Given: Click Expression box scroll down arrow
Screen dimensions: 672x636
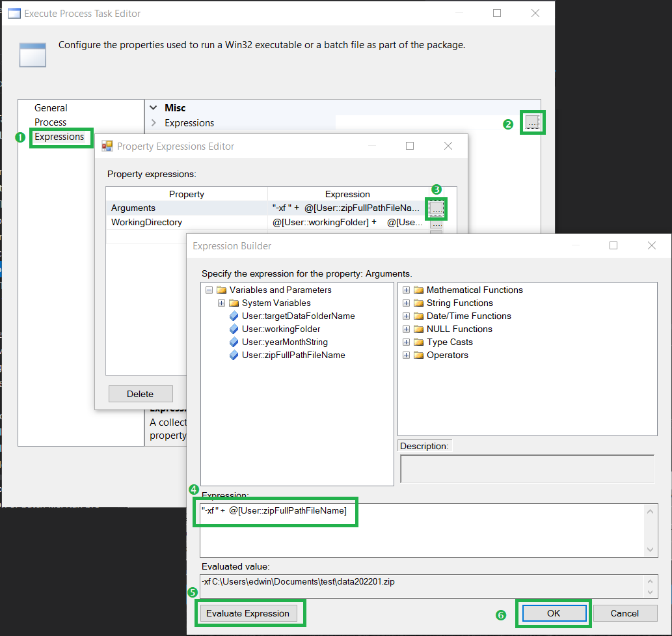Looking at the screenshot, I should (650, 550).
